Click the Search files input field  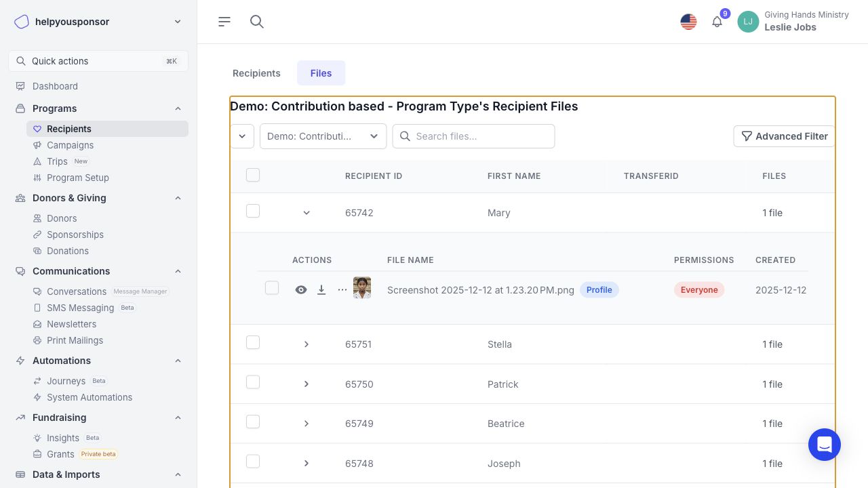click(x=473, y=136)
